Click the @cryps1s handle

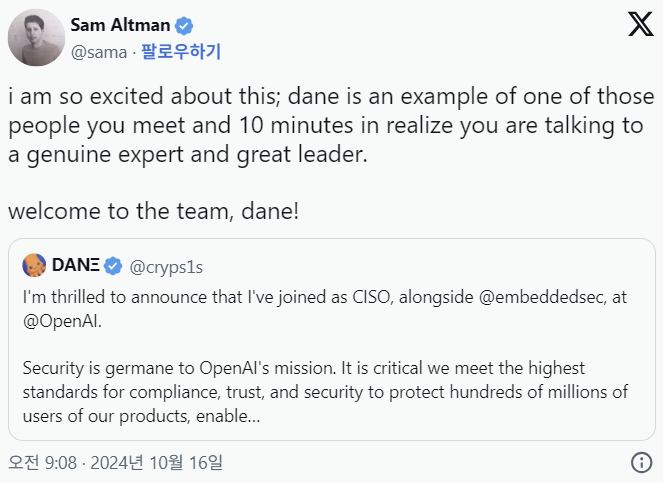[x=168, y=266]
